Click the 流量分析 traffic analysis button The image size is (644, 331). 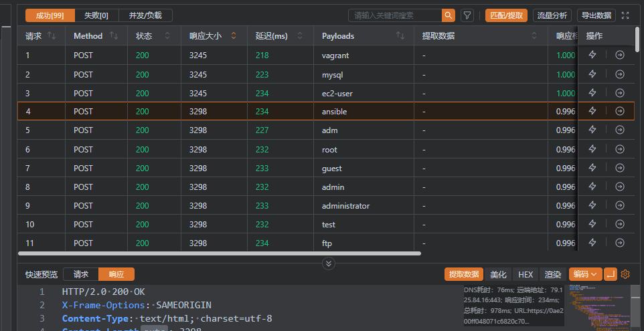[552, 15]
